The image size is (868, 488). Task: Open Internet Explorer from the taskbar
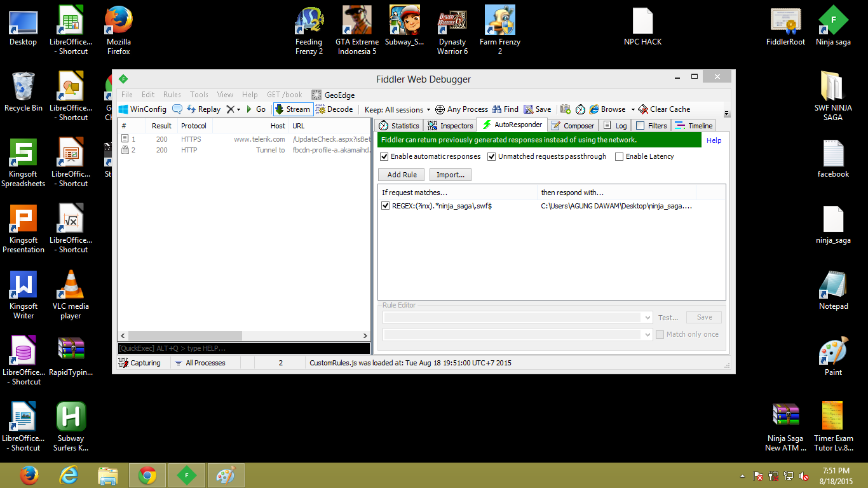pyautogui.click(x=69, y=475)
